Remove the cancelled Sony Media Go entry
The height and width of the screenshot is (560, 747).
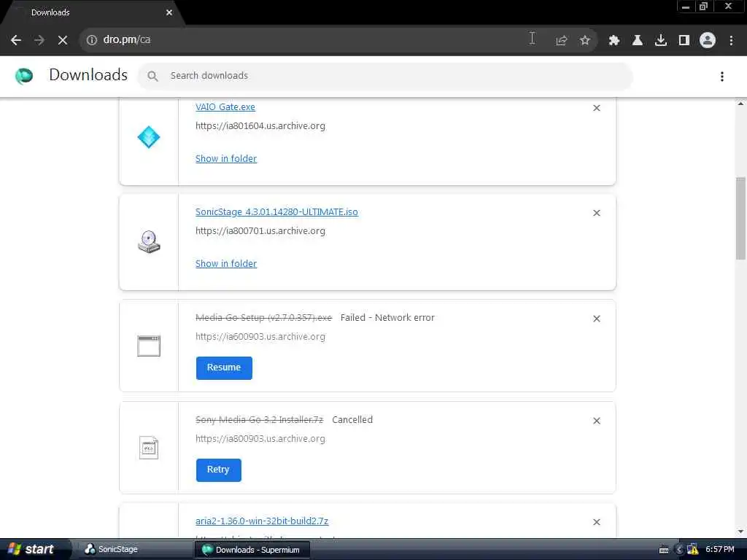(x=597, y=421)
